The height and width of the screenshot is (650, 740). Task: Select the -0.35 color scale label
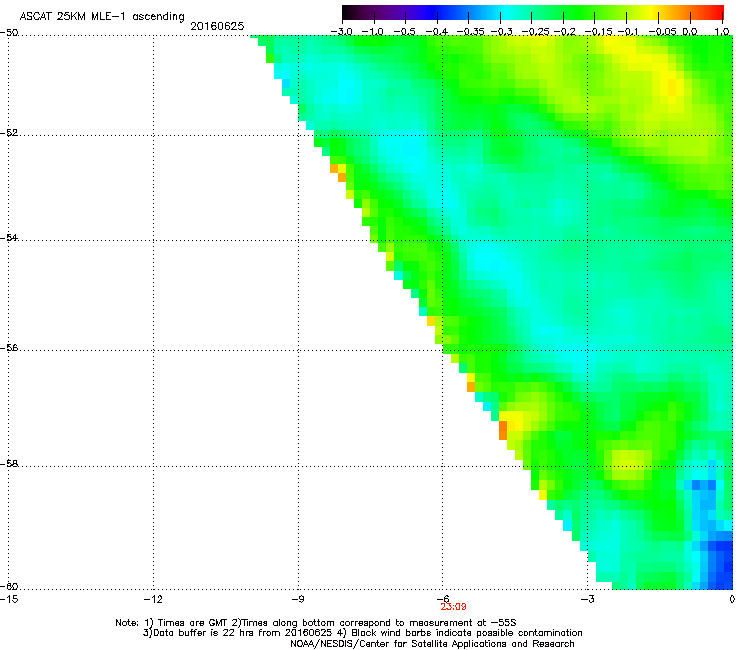pos(470,32)
